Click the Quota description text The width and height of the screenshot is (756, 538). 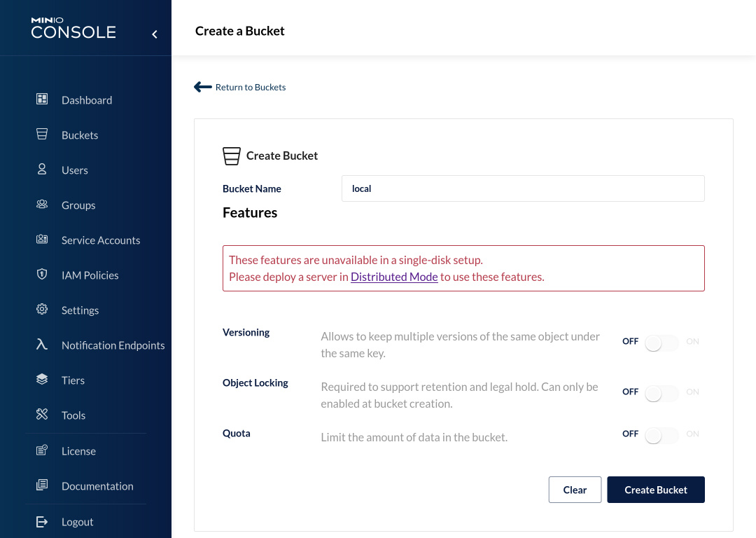[414, 437]
